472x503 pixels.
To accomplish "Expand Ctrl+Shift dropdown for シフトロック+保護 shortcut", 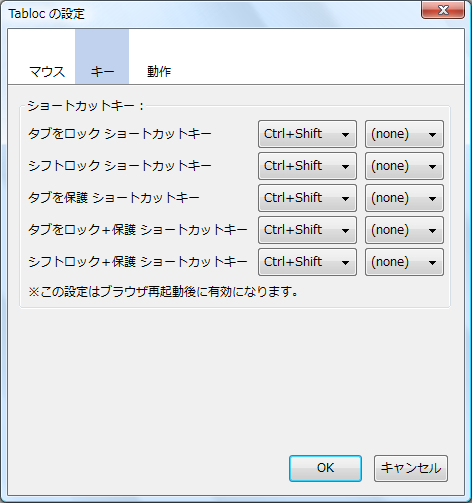I will [x=307, y=262].
